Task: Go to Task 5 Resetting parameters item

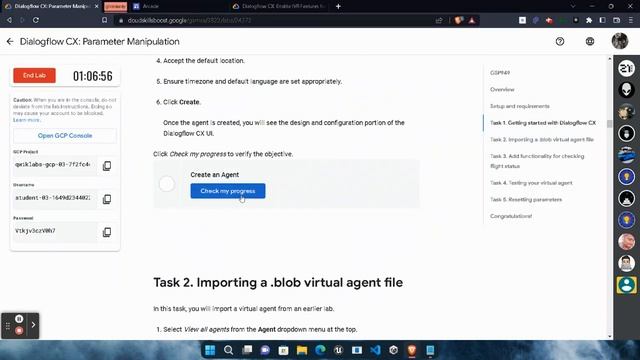Action: coord(526,200)
